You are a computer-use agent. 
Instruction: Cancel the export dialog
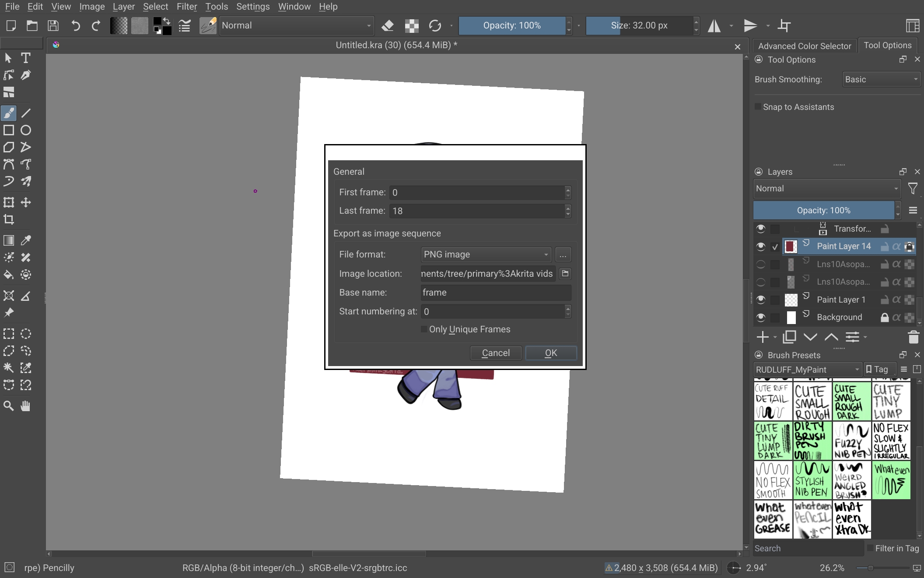click(496, 353)
